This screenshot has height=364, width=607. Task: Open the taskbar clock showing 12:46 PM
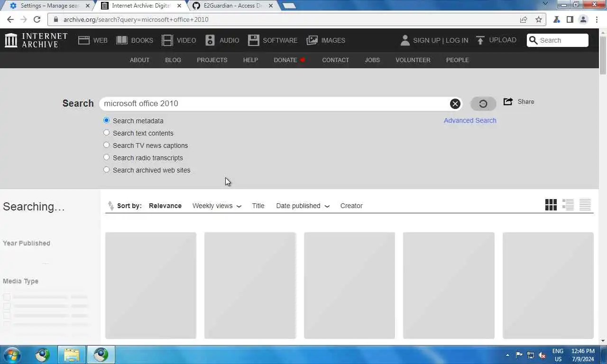tap(583, 355)
